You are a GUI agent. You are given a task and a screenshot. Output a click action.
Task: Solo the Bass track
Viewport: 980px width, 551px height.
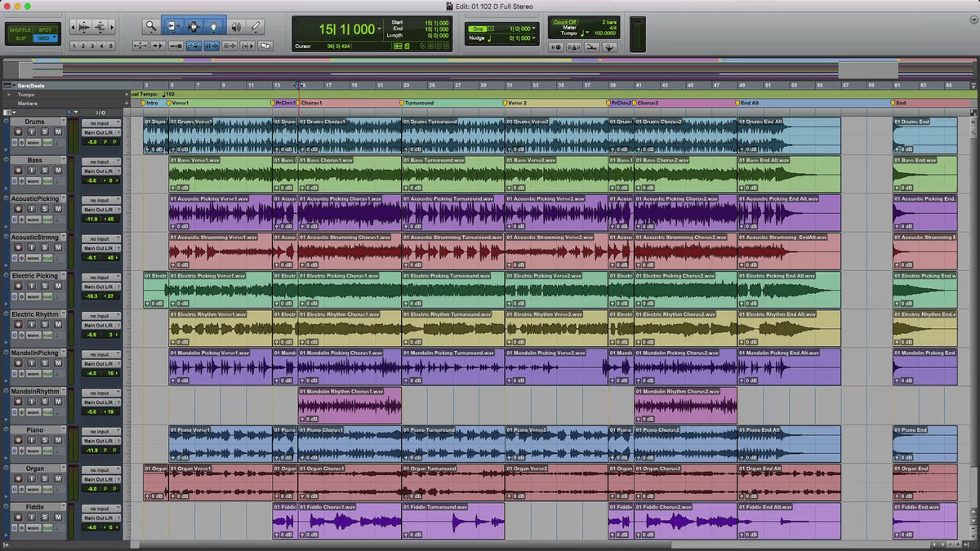(45, 171)
